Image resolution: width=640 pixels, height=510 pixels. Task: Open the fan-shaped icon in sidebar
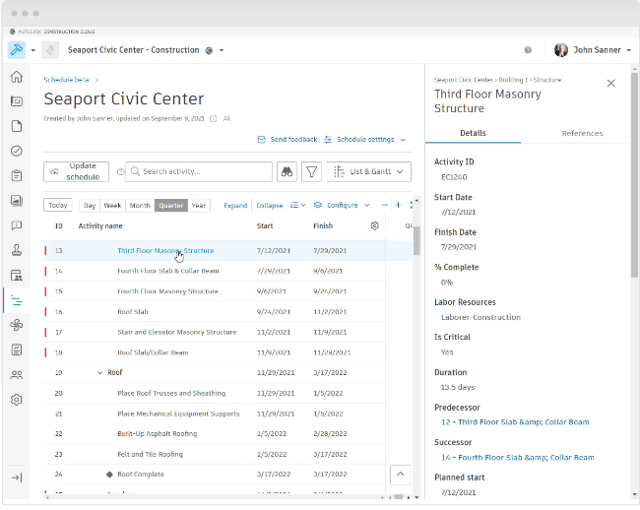click(16, 325)
